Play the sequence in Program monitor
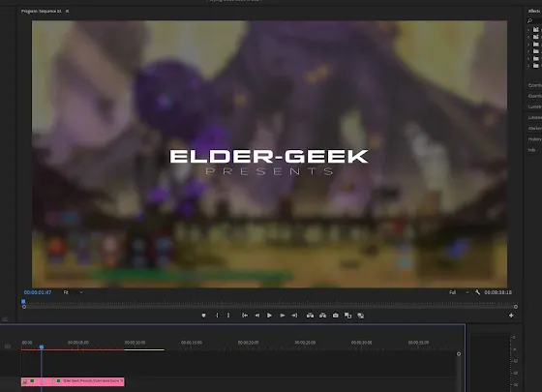The image size is (542, 392). 269,316
